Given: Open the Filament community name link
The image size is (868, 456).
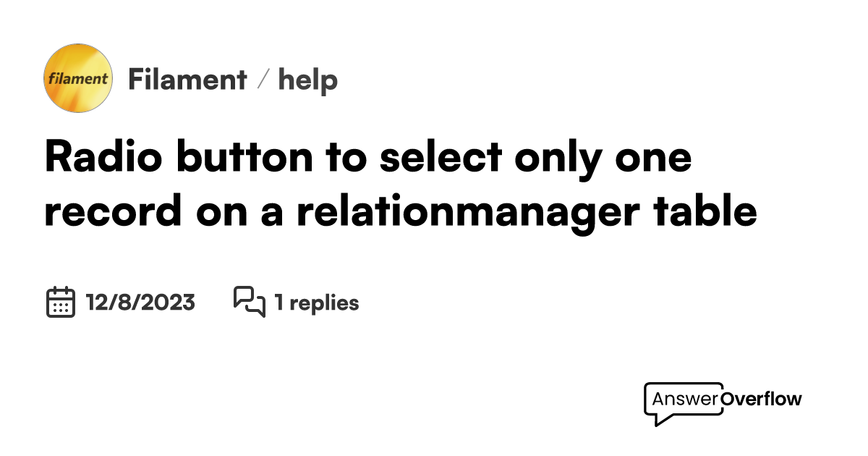Looking at the screenshot, I should (187, 80).
